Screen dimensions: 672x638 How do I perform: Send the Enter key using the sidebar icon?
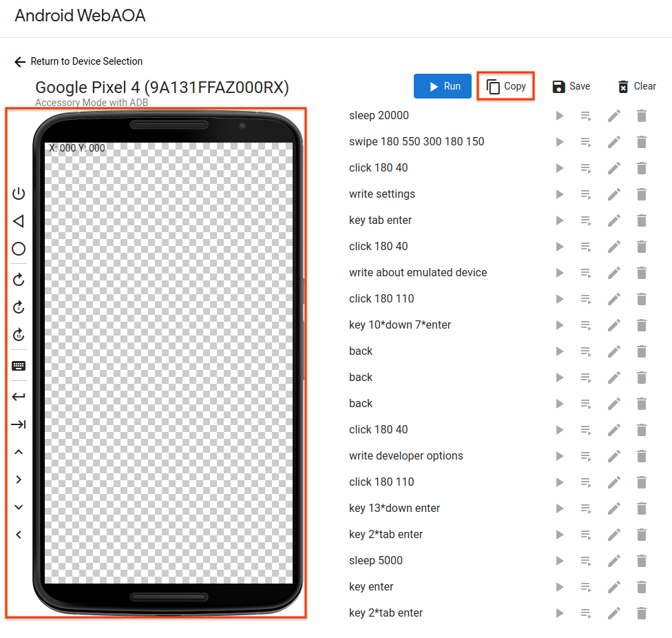point(18,396)
